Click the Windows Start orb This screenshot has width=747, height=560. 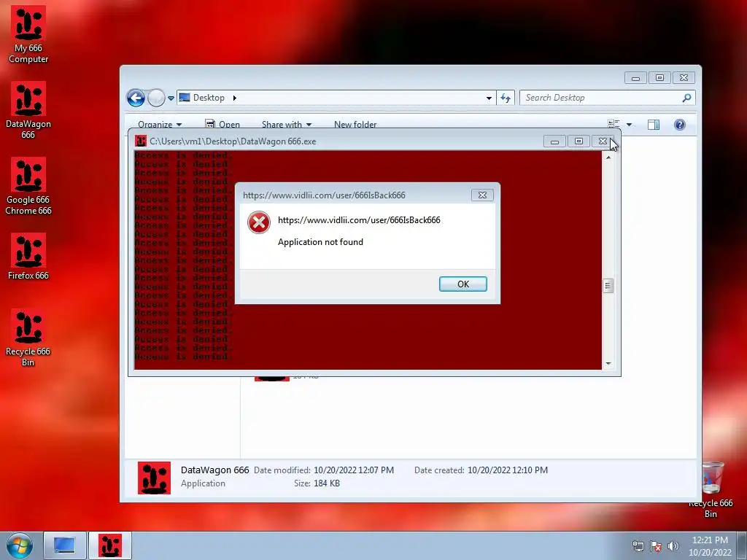20,545
